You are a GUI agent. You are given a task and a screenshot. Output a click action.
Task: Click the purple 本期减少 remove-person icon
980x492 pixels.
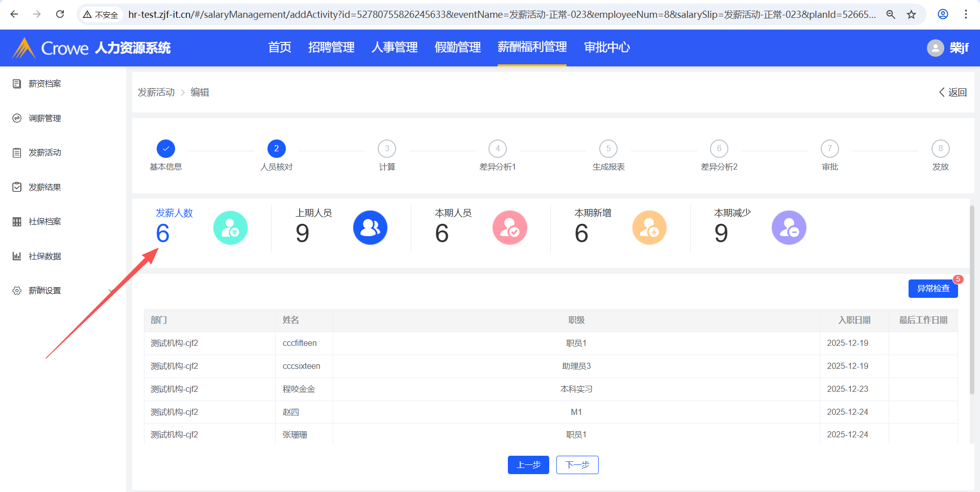789,228
